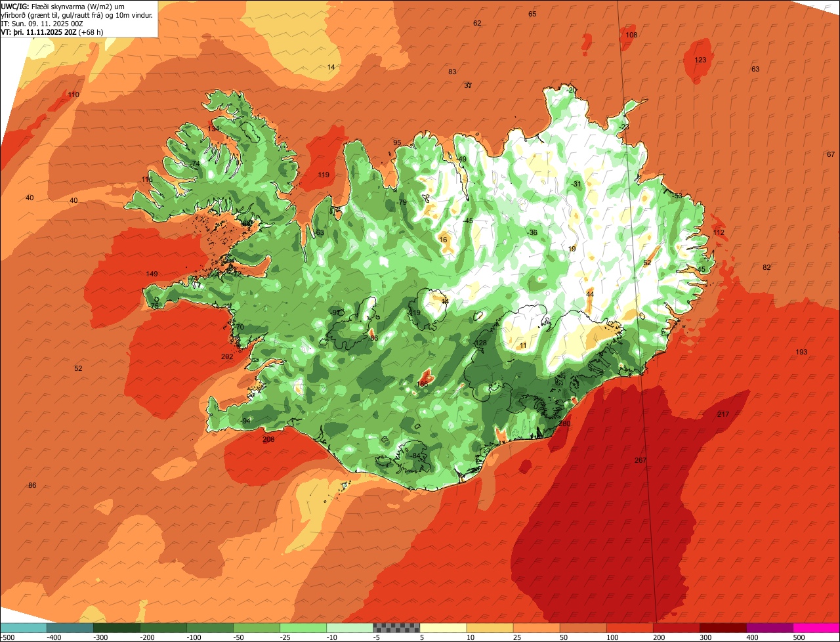The image size is (840, 642).
Task: Click the map value 78 at Snæfellsnes tip
Action: (x=155, y=306)
